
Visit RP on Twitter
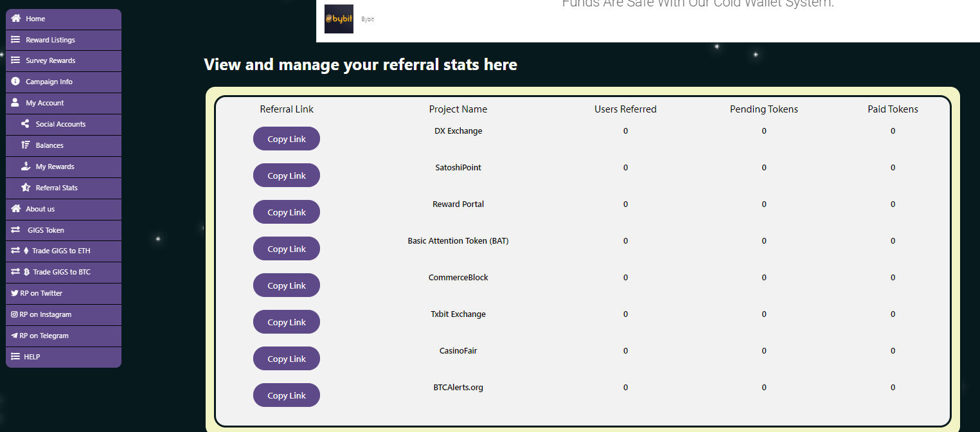[x=64, y=294]
